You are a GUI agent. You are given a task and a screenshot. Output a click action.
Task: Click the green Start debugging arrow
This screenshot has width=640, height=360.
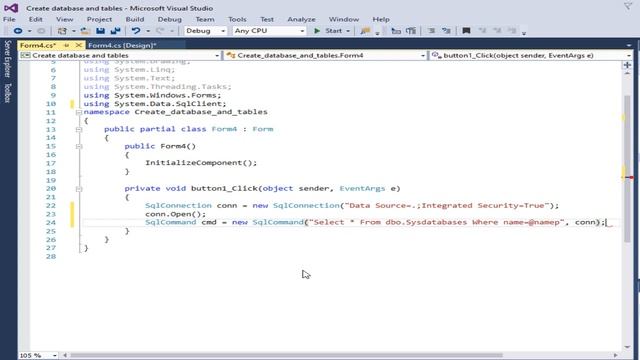(x=317, y=31)
